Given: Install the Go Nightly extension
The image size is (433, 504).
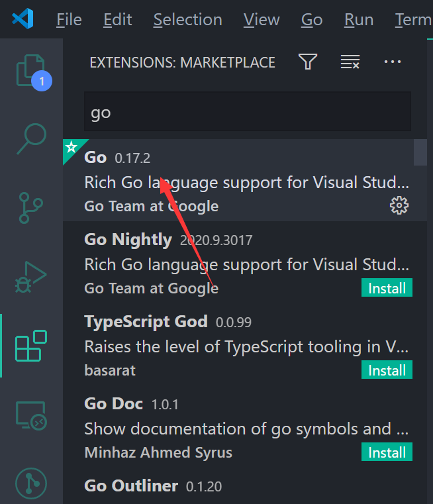Looking at the screenshot, I should [387, 288].
